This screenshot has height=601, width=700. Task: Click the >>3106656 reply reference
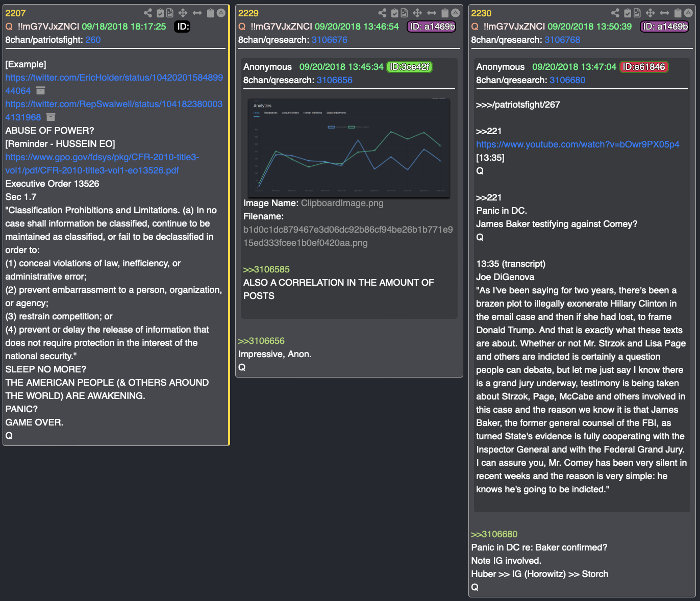pyautogui.click(x=262, y=341)
